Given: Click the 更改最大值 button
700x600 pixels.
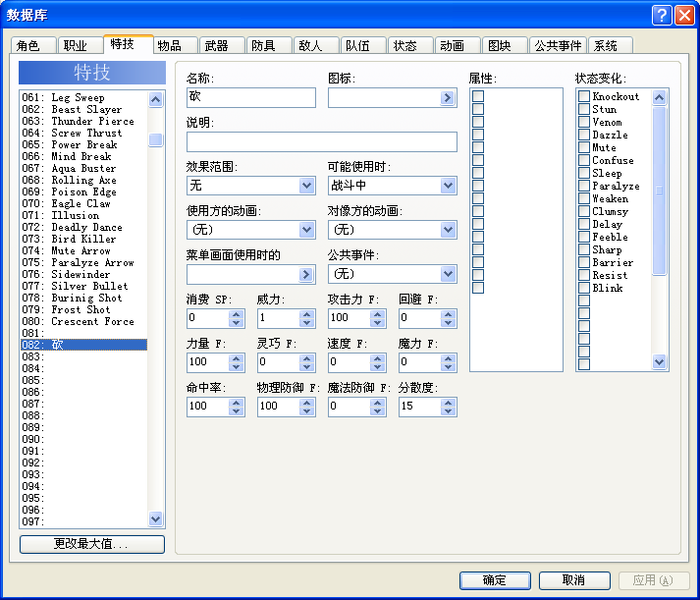Looking at the screenshot, I should (x=92, y=544).
